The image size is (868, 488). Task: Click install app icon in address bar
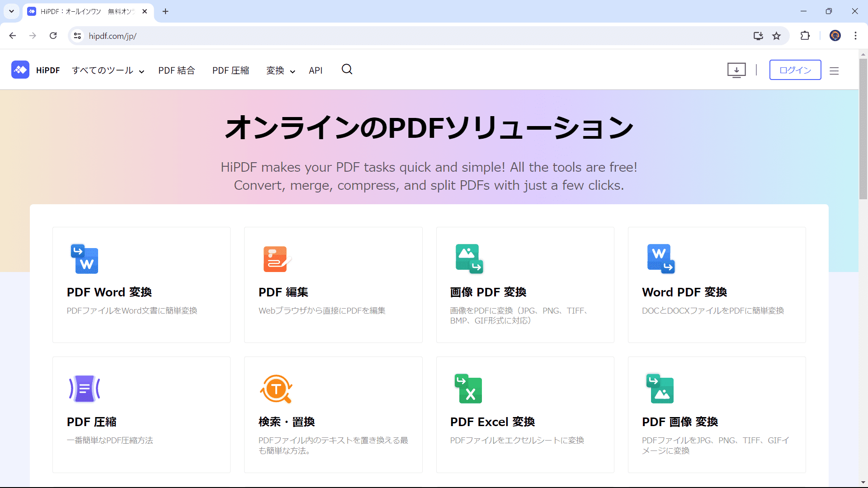point(758,36)
